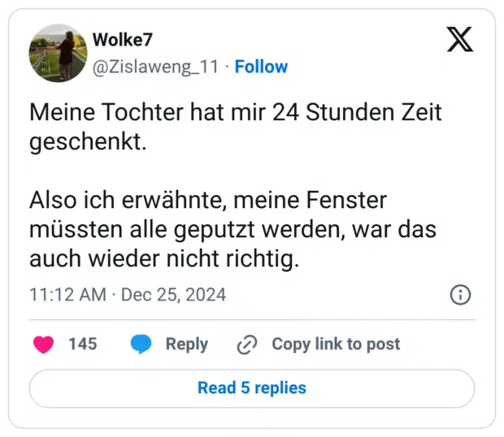Viewport: 504px width, 437px height.
Task: Select Copy link to post text
Action: pos(336,344)
